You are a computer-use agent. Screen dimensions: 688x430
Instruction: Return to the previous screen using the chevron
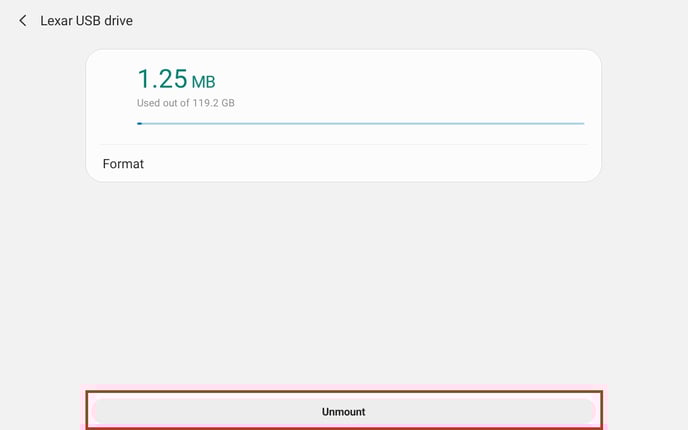pos(23,20)
